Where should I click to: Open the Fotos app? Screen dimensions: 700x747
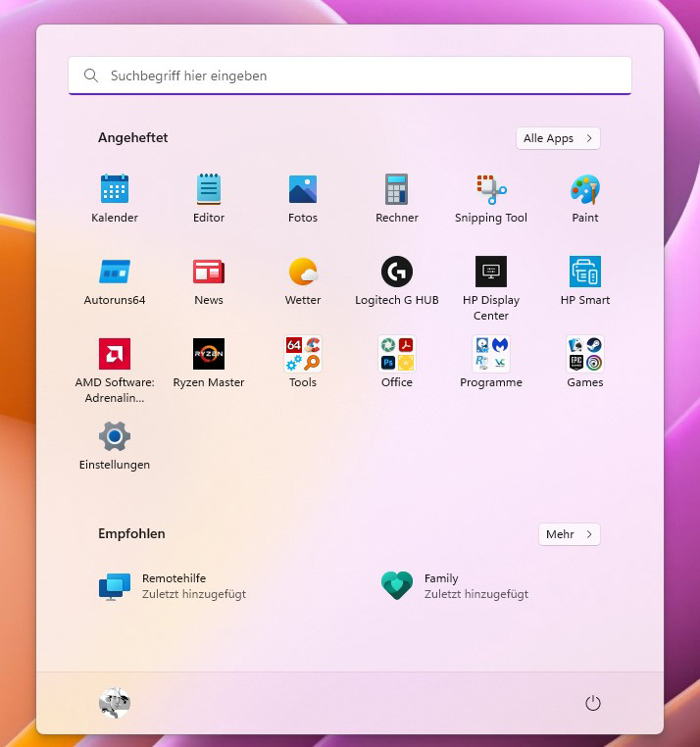point(303,198)
